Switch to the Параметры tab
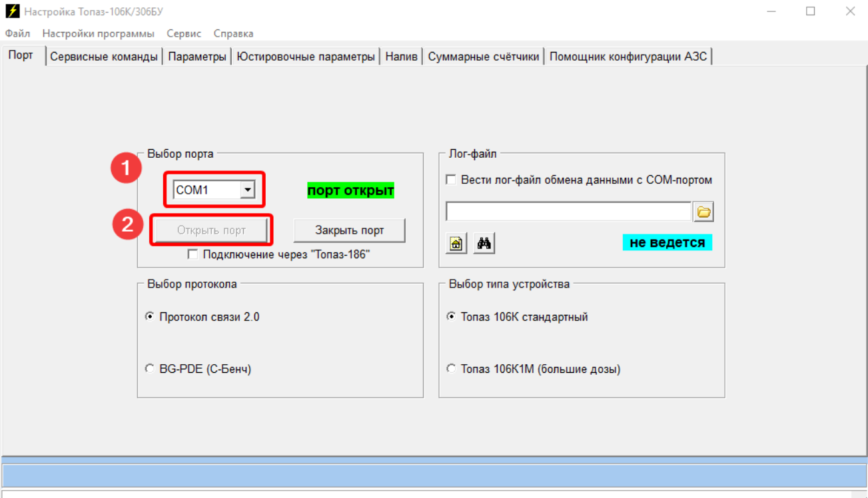 coord(197,57)
